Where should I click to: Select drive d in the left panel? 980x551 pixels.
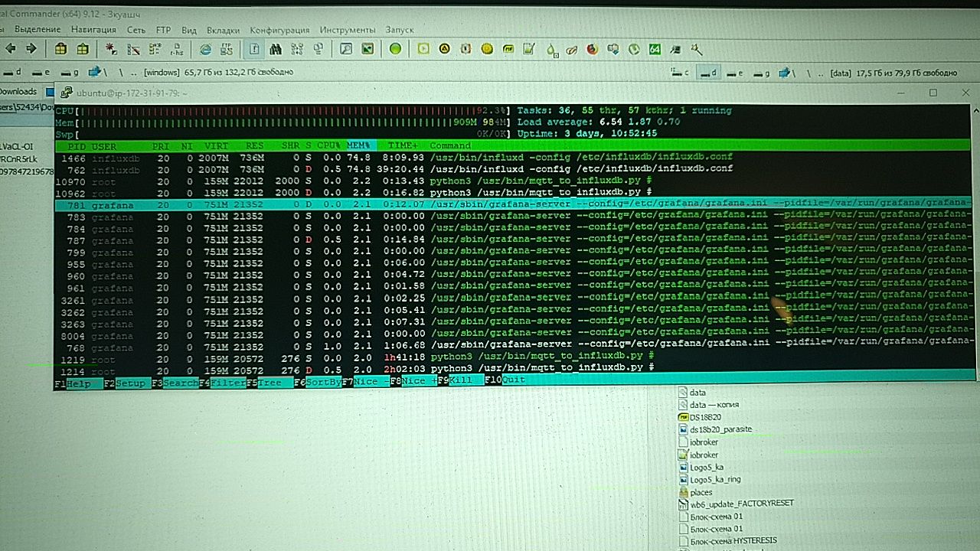coord(11,72)
